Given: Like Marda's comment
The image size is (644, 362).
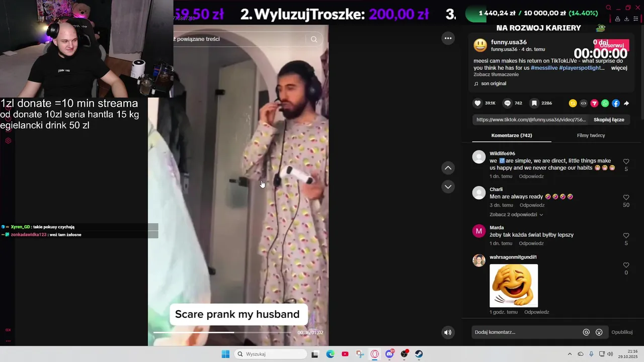Looking at the screenshot, I should pyautogui.click(x=626, y=235).
